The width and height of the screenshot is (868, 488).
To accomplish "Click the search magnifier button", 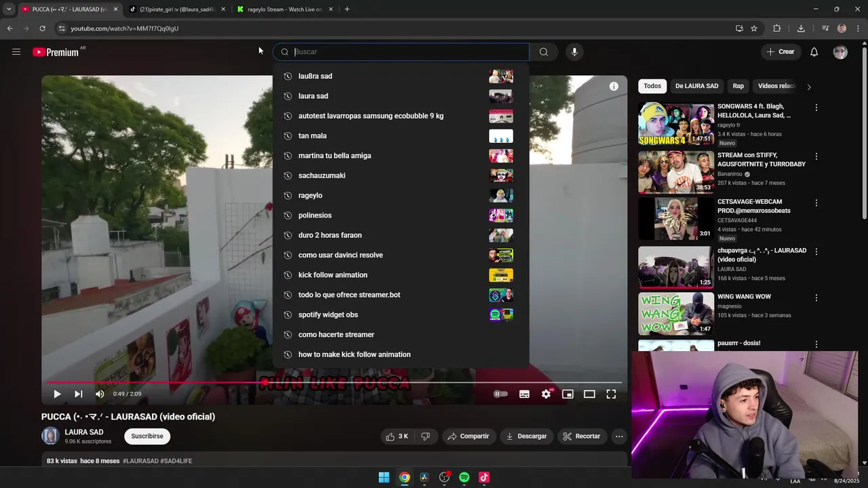I will pos(543,52).
